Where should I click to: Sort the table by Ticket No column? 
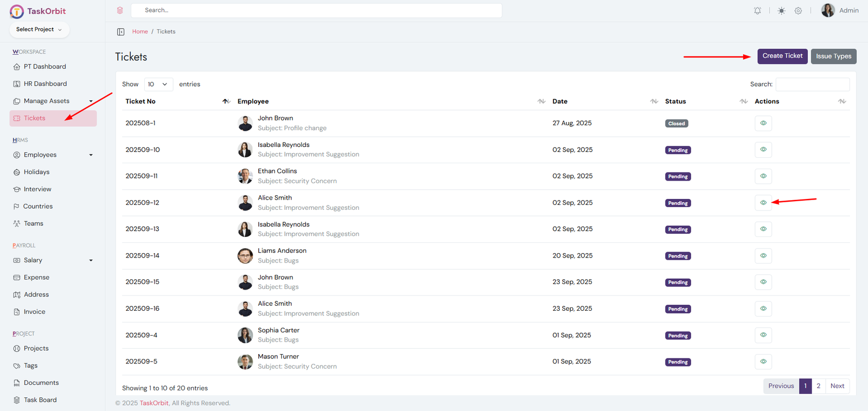(226, 101)
